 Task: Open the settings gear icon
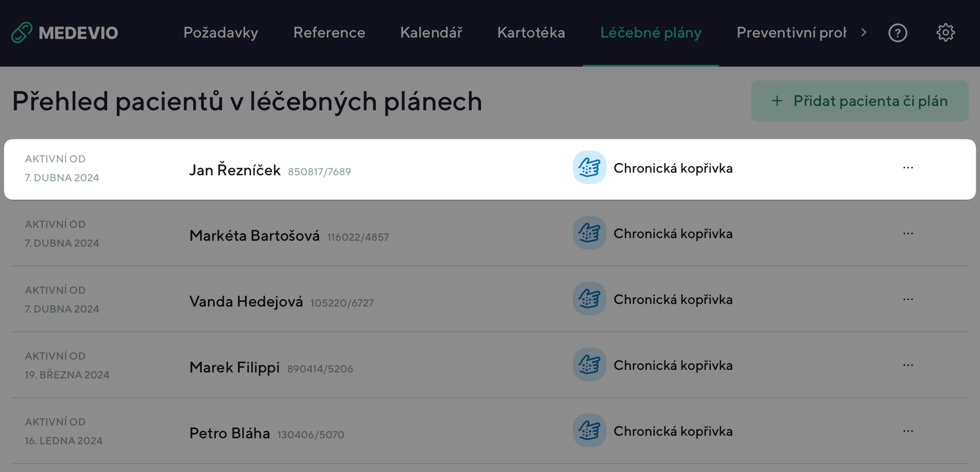click(x=946, y=32)
